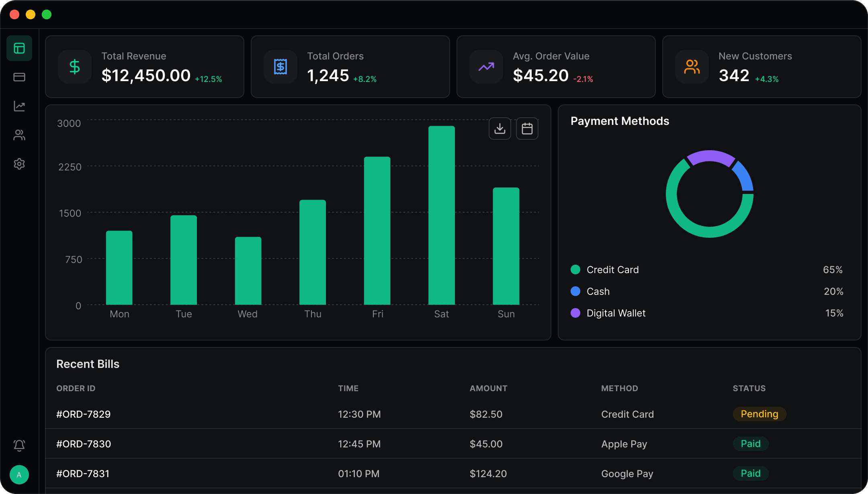Download the revenue chart data
Screen dimensions: 868x494
tap(500, 129)
